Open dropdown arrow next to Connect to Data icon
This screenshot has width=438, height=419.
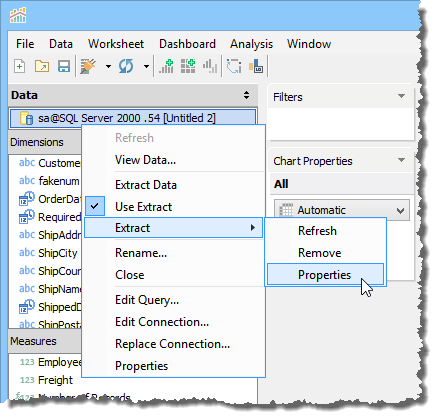tap(108, 66)
